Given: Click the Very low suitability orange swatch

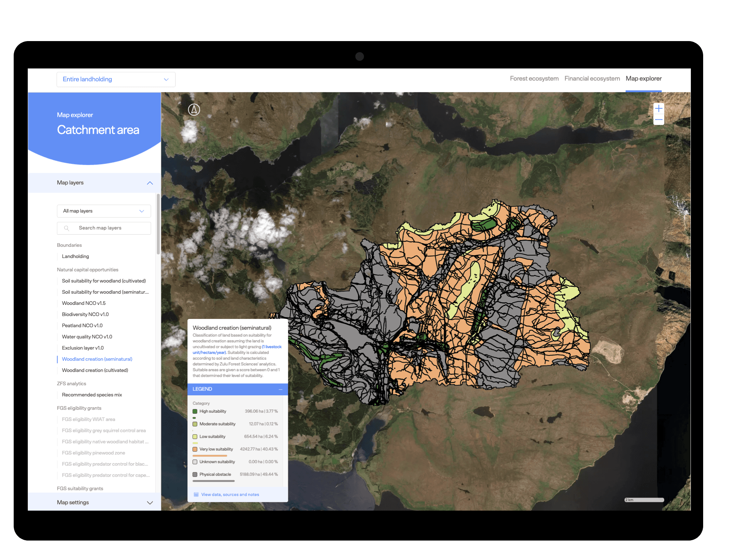Looking at the screenshot, I should [x=195, y=449].
